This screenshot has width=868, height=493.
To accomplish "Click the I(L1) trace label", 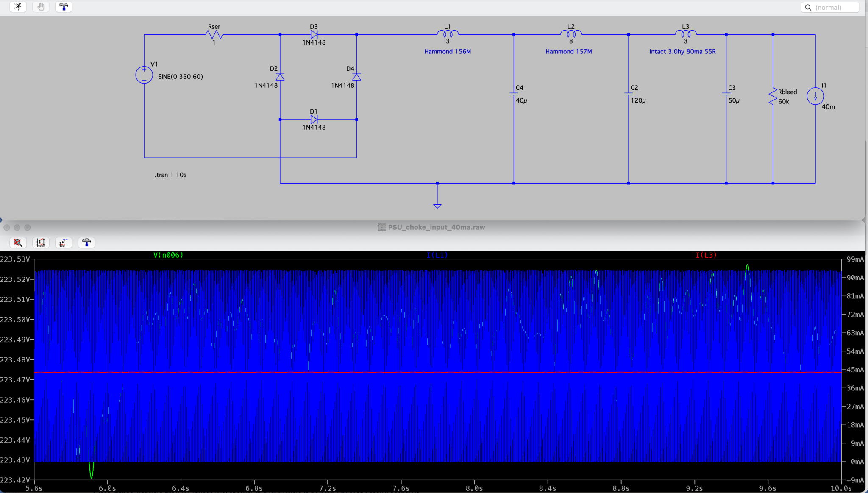I will click(437, 255).
